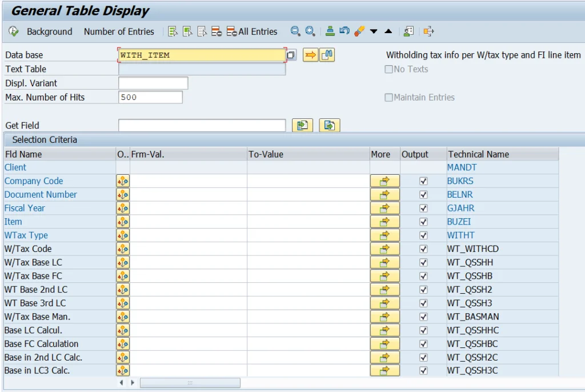Viewport: 585px width, 392px height.
Task: Click the Fld Name column header
Action: [x=59, y=154]
